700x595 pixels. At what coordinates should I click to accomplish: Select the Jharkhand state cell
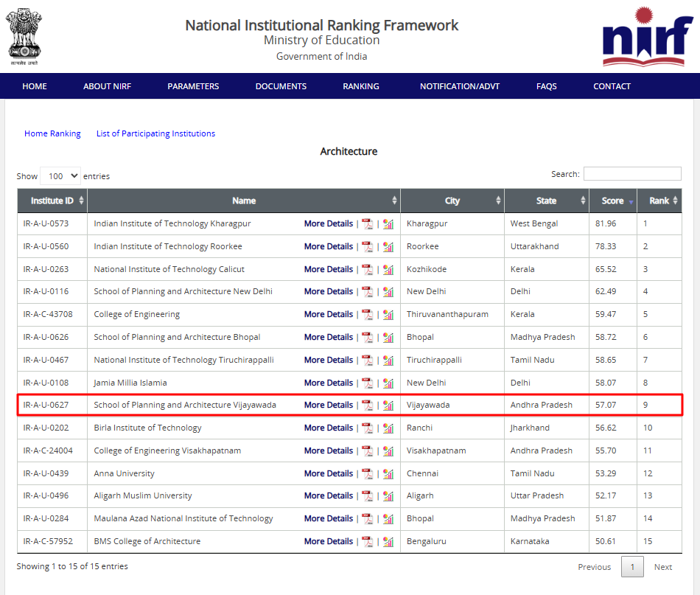tap(547, 428)
